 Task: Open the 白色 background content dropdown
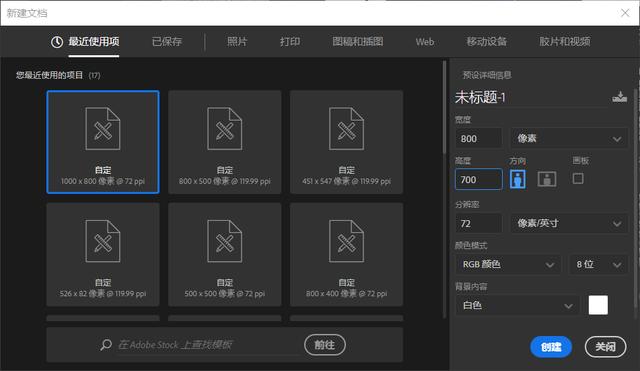coord(517,305)
